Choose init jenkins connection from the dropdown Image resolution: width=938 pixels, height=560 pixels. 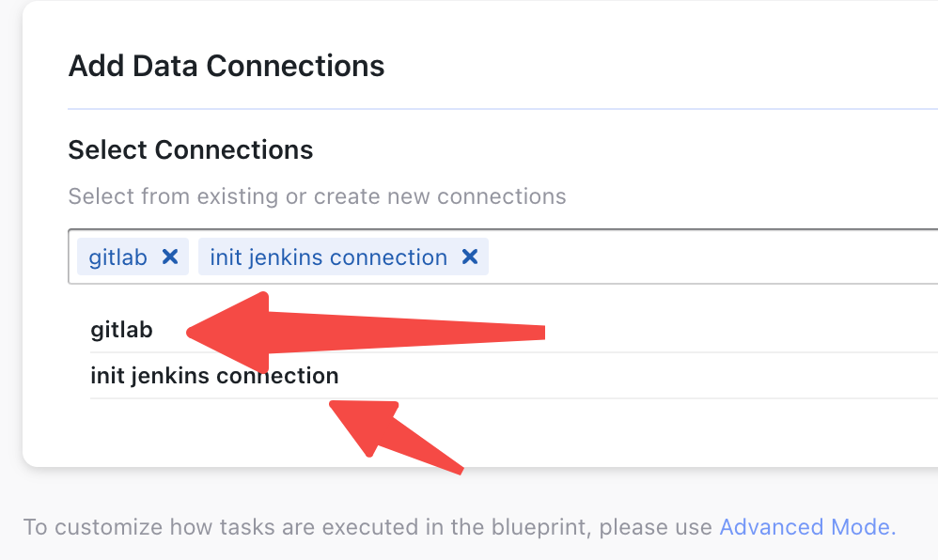(x=213, y=375)
